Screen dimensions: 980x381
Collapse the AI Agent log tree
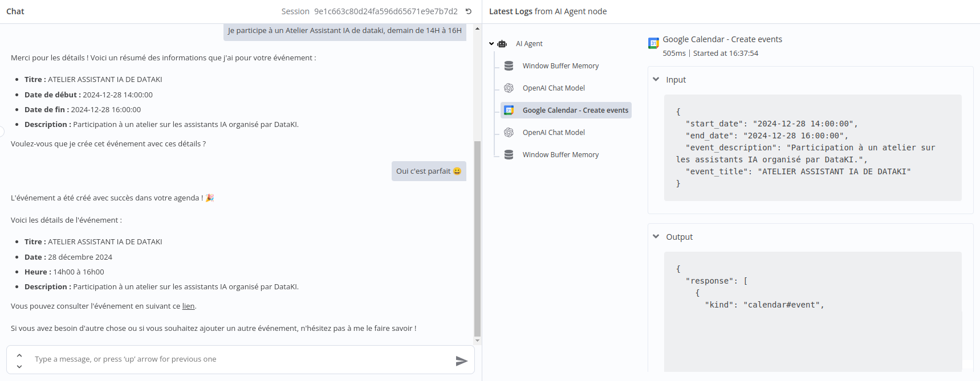click(x=491, y=44)
